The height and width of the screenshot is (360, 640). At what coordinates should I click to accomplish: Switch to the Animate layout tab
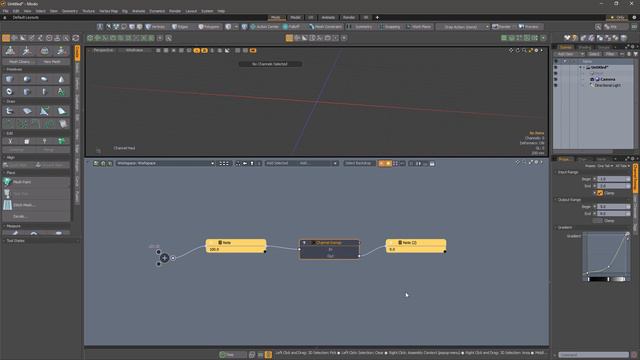click(328, 18)
